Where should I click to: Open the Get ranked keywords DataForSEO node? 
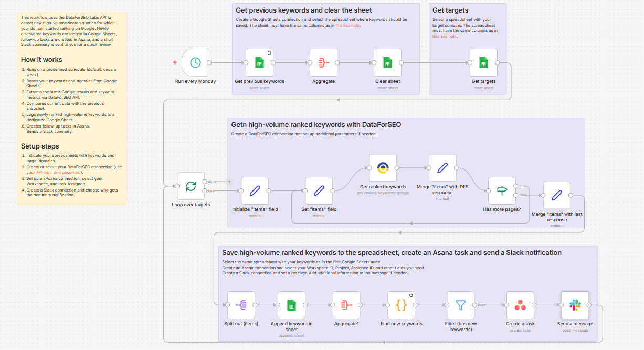click(x=383, y=168)
